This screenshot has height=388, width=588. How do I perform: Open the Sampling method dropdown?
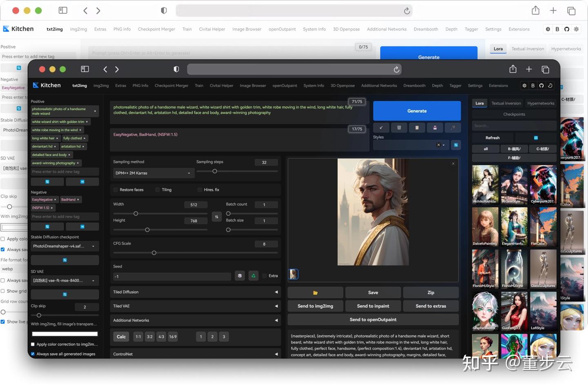tap(153, 173)
